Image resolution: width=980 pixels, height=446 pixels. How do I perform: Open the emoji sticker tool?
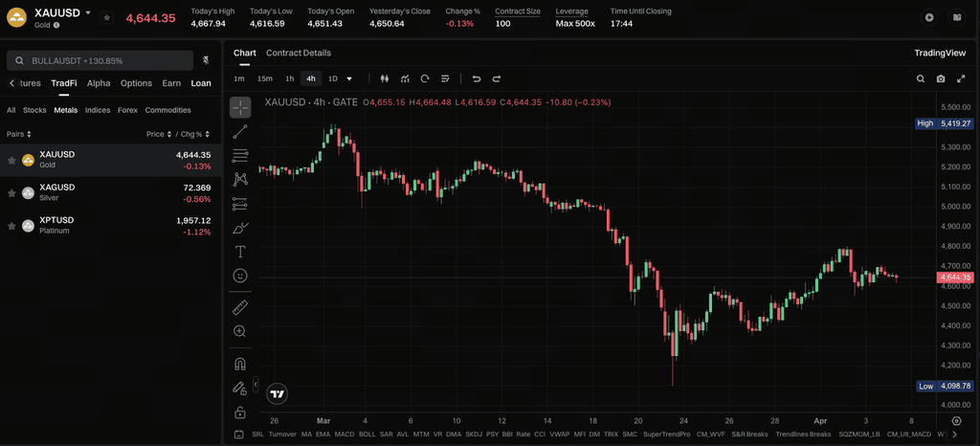tap(240, 276)
